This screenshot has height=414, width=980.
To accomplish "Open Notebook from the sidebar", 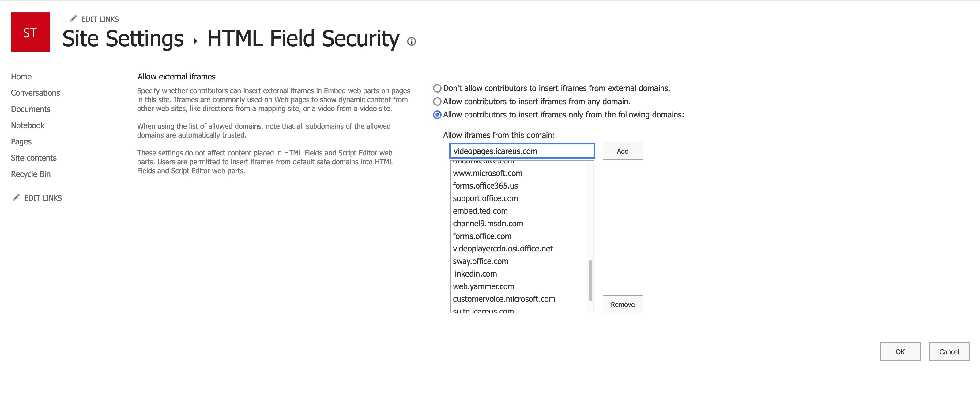I will tap(28, 125).
